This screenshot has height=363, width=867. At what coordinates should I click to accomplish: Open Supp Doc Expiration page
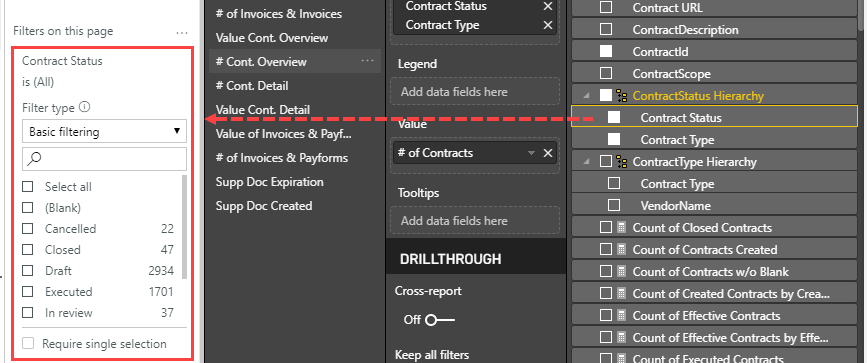point(269,182)
